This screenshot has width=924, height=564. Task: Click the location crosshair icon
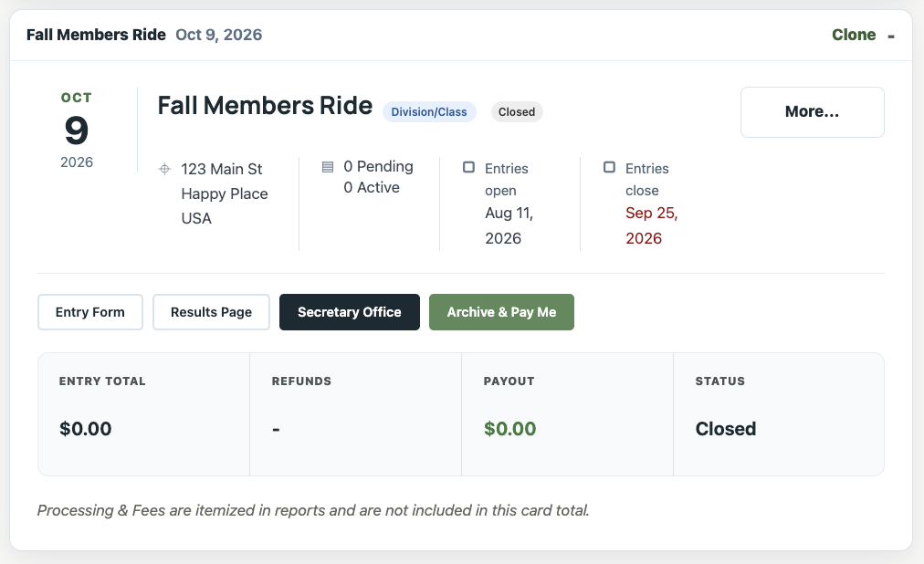165,169
